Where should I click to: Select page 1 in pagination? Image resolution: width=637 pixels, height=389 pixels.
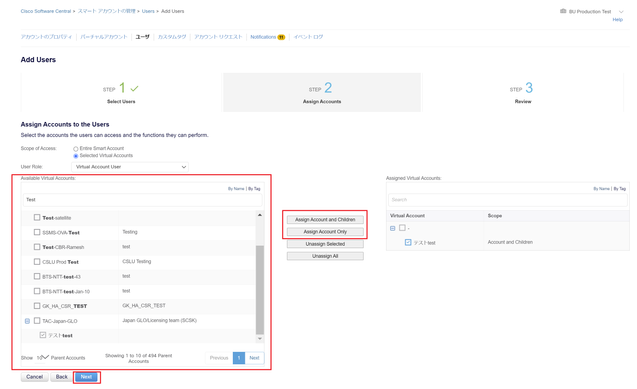[x=239, y=358]
